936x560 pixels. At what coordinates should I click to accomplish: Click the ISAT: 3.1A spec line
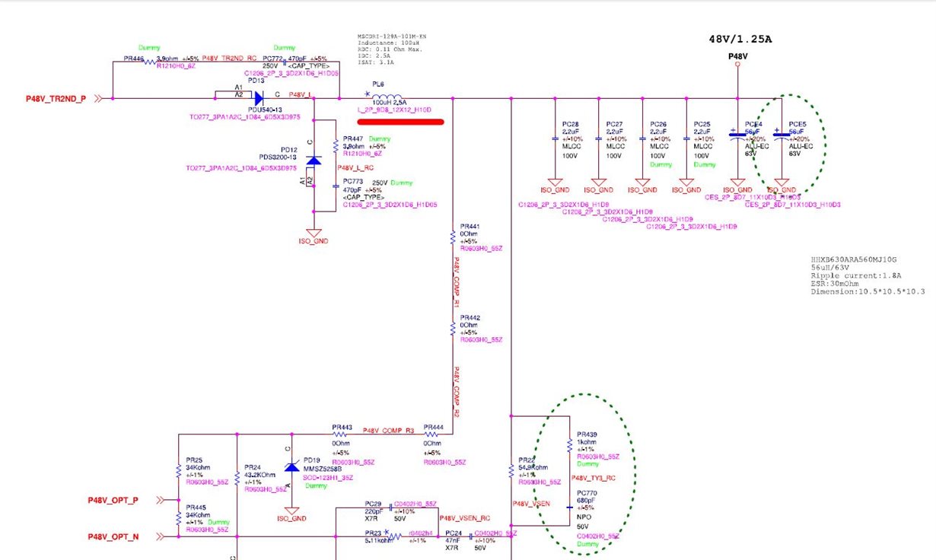(x=375, y=64)
